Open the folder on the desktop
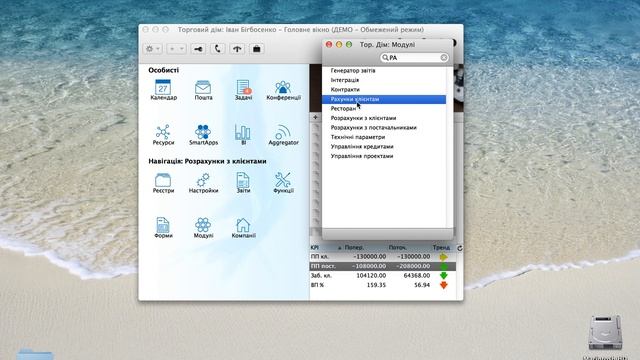Screen dimensions: 640x360 pyautogui.click(x=35, y=354)
